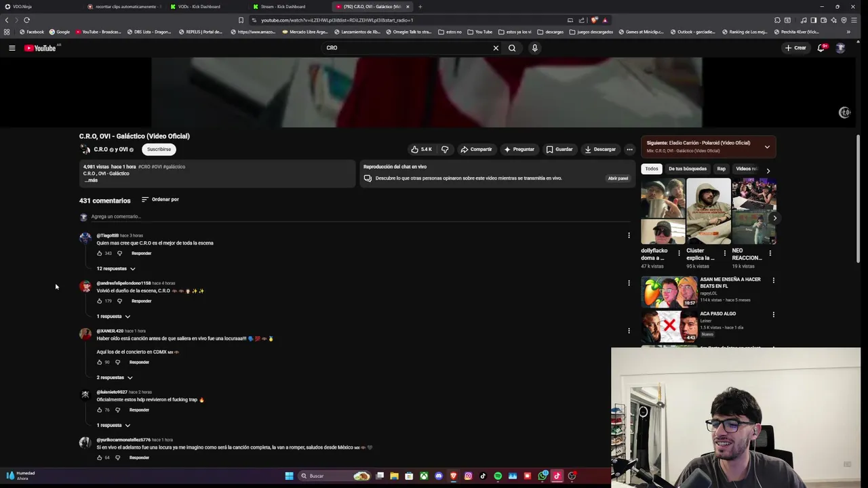Image resolution: width=868 pixels, height=488 pixels.
Task: Open dollyflacko doma a... short thumbnail
Action: coord(663,211)
